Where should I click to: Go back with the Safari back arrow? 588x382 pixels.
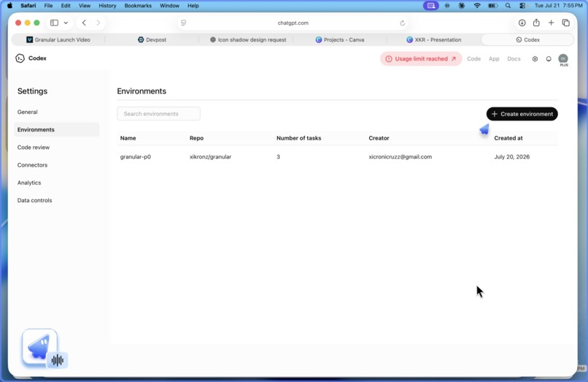coord(84,23)
